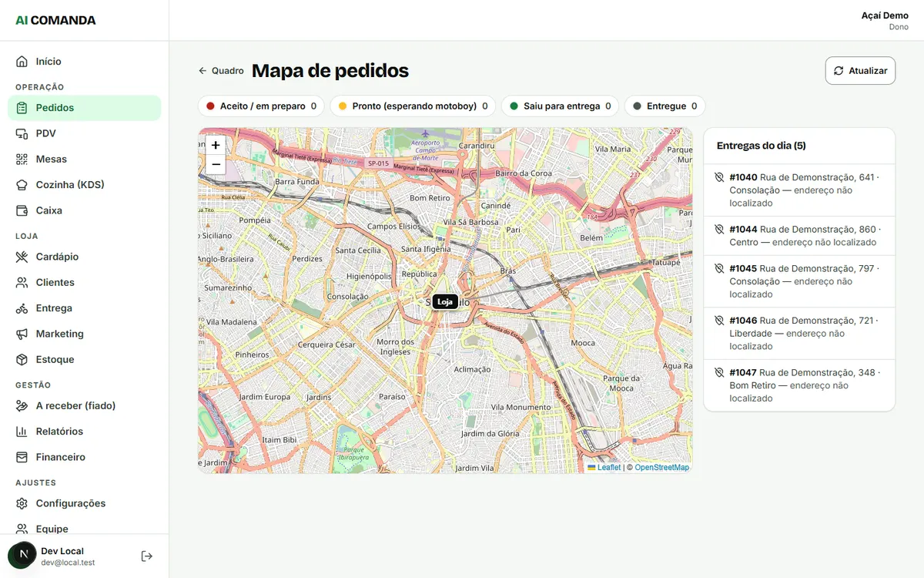Click the Mesas QR icon
This screenshot has width=924, height=578.
pos(22,159)
